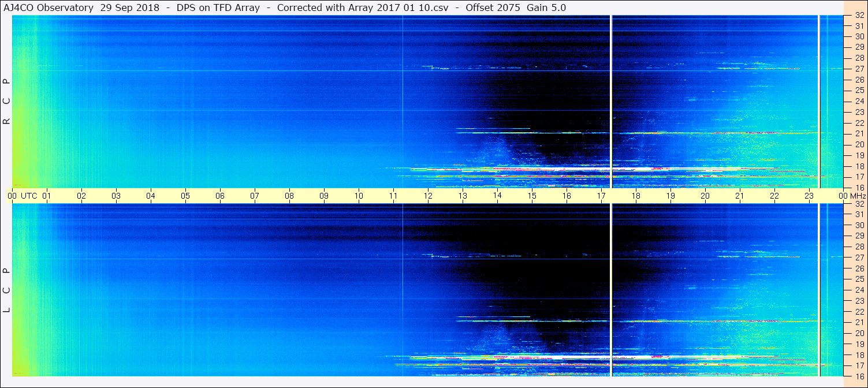The image size is (868, 388).
Task: Click the 24 frequency label in LCP panel
Action: pyautogui.click(x=859, y=290)
